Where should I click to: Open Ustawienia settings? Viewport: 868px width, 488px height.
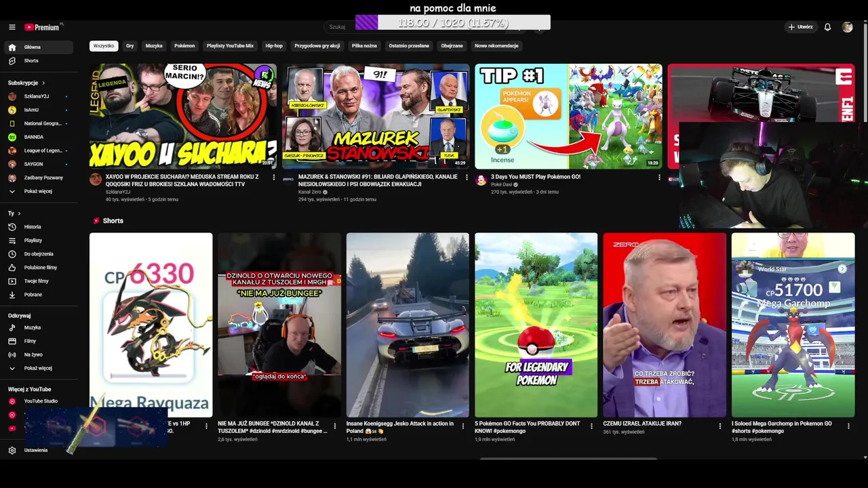click(38, 450)
